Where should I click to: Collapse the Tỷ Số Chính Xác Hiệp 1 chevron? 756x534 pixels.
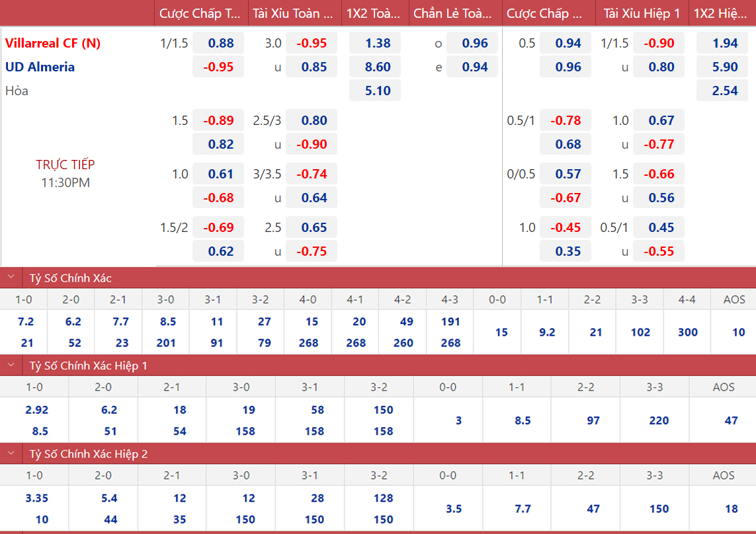pos(11,365)
